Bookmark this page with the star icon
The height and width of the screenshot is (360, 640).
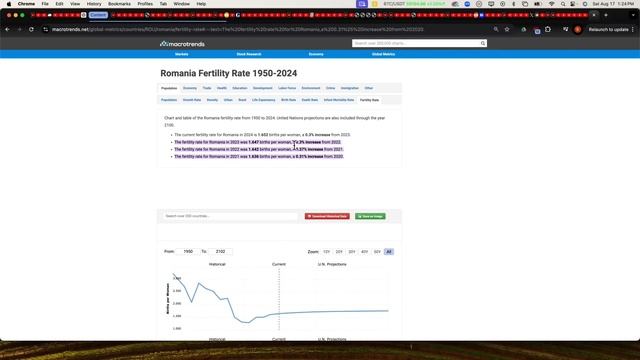507,29
